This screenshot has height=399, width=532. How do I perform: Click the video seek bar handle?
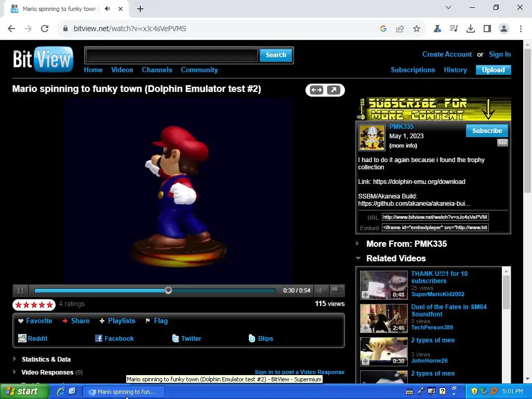(168, 290)
